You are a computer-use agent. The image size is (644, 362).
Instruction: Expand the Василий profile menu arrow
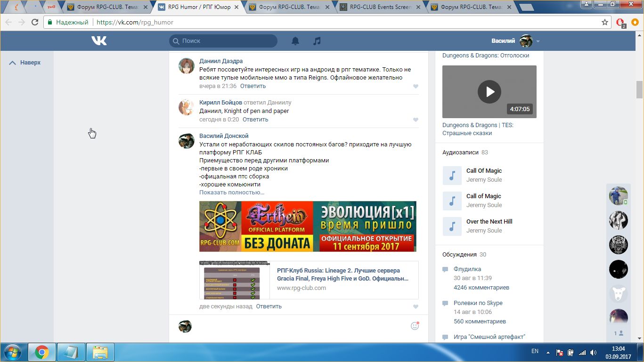click(x=538, y=41)
